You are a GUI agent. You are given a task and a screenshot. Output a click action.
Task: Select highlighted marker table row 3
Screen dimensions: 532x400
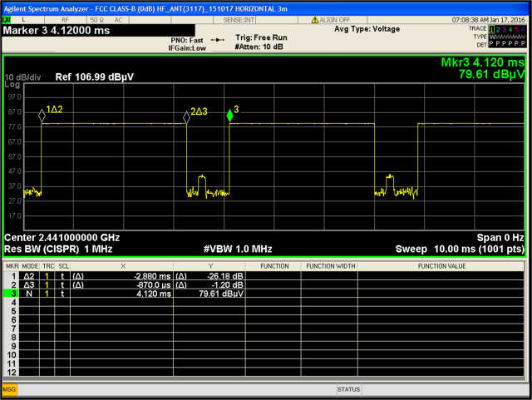[x=264, y=294]
